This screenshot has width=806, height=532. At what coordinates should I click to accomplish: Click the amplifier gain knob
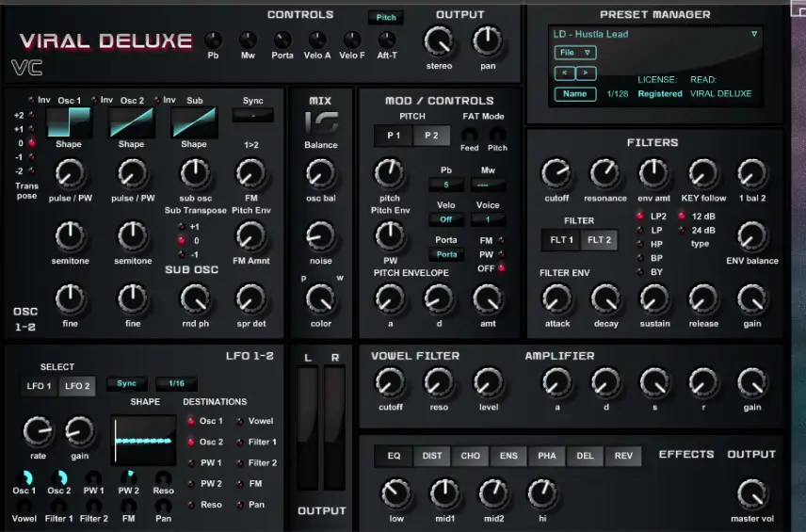[752, 383]
